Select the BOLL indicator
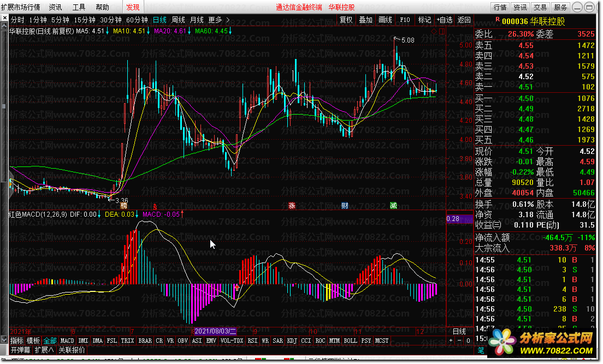Image resolution: width=603 pixels, height=364 pixels. [x=350, y=341]
